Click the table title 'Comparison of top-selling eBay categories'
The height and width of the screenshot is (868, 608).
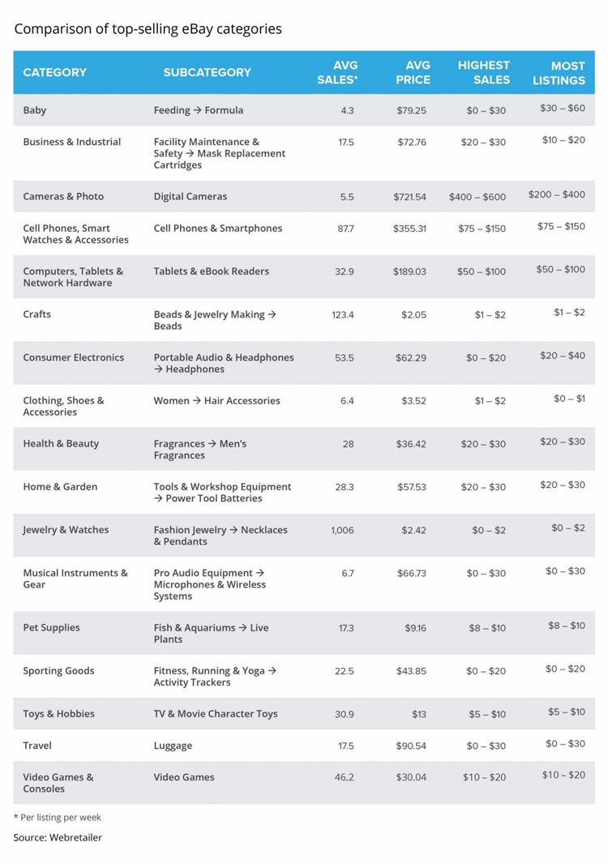coord(148,29)
